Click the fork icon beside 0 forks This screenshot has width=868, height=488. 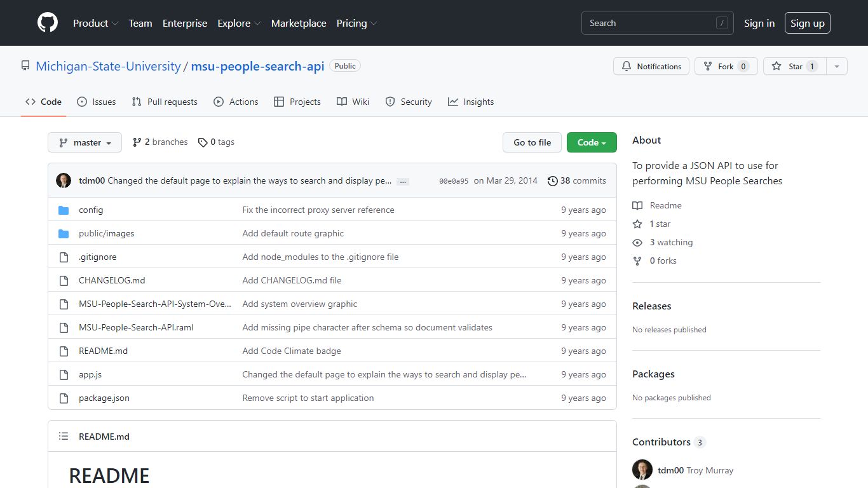coord(637,261)
